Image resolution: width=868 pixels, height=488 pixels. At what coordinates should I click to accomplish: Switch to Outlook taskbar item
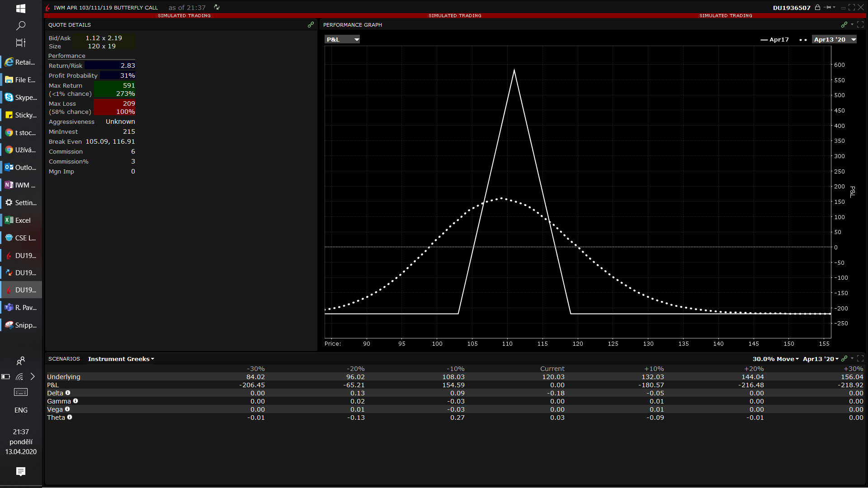(21, 168)
